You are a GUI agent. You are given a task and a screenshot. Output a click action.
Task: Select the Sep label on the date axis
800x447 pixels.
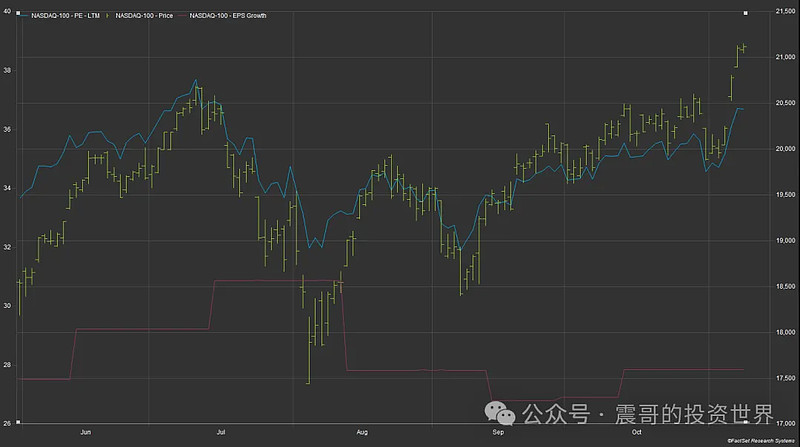498,432
